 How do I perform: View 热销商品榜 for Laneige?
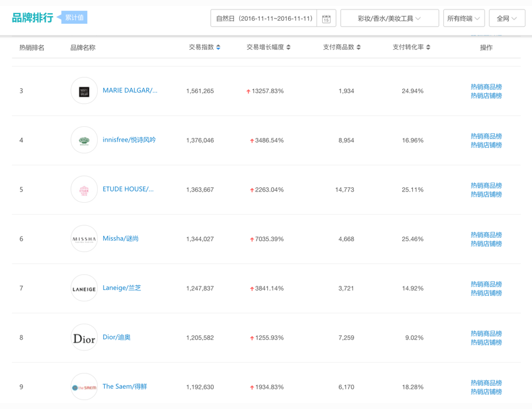(486, 284)
